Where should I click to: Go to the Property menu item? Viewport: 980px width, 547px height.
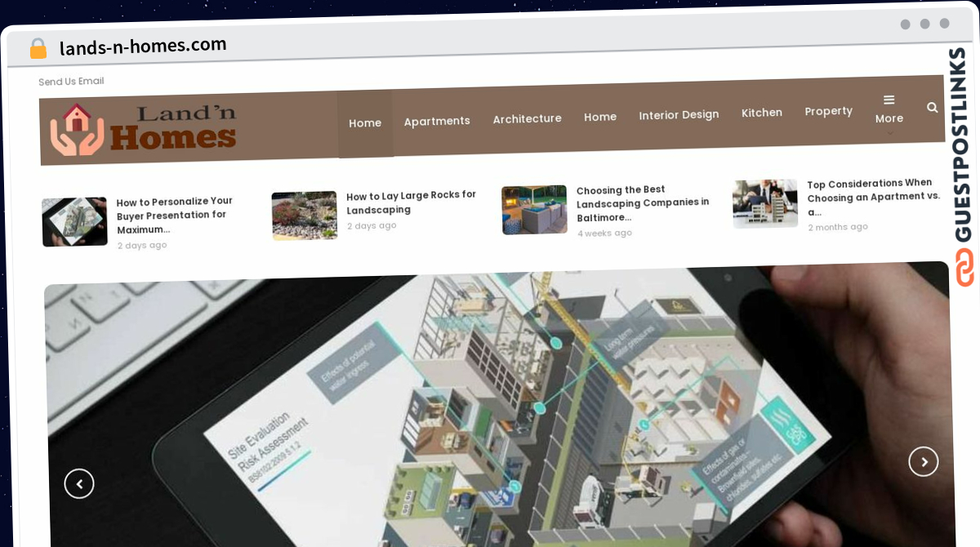[828, 111]
